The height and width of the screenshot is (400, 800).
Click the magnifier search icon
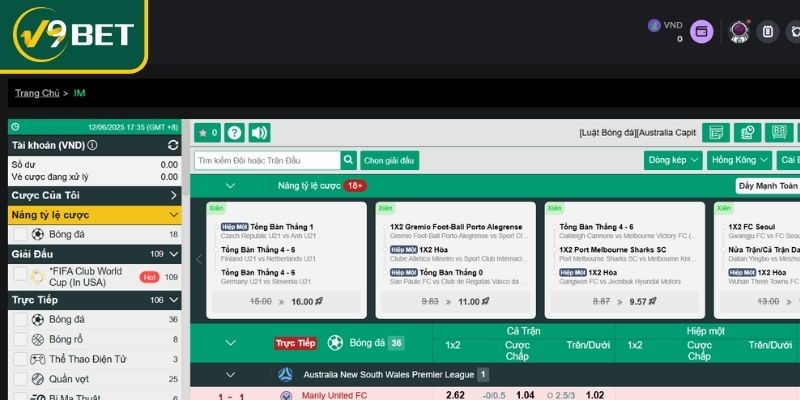(349, 160)
